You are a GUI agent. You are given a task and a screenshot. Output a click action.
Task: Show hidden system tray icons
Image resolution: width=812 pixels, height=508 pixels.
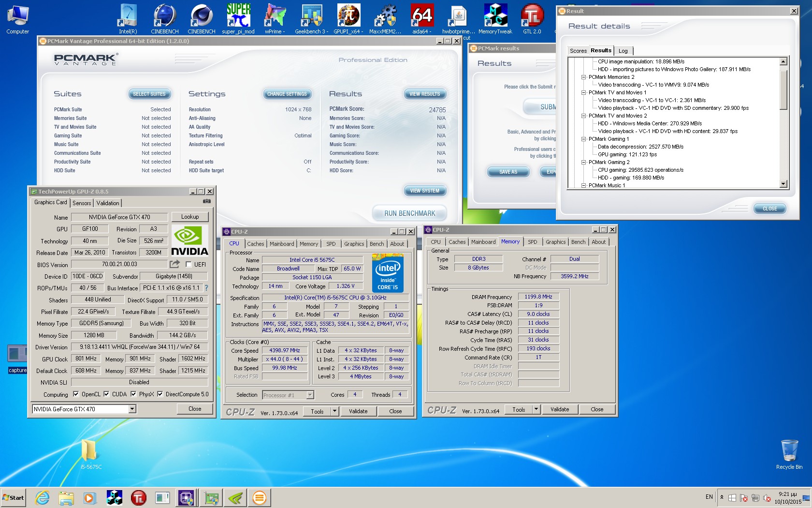point(722,497)
